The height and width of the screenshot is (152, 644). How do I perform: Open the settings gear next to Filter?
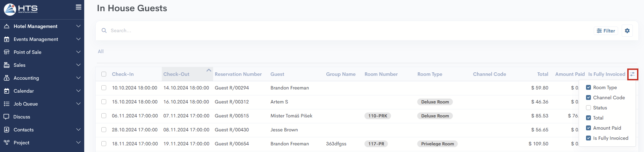pos(627,31)
